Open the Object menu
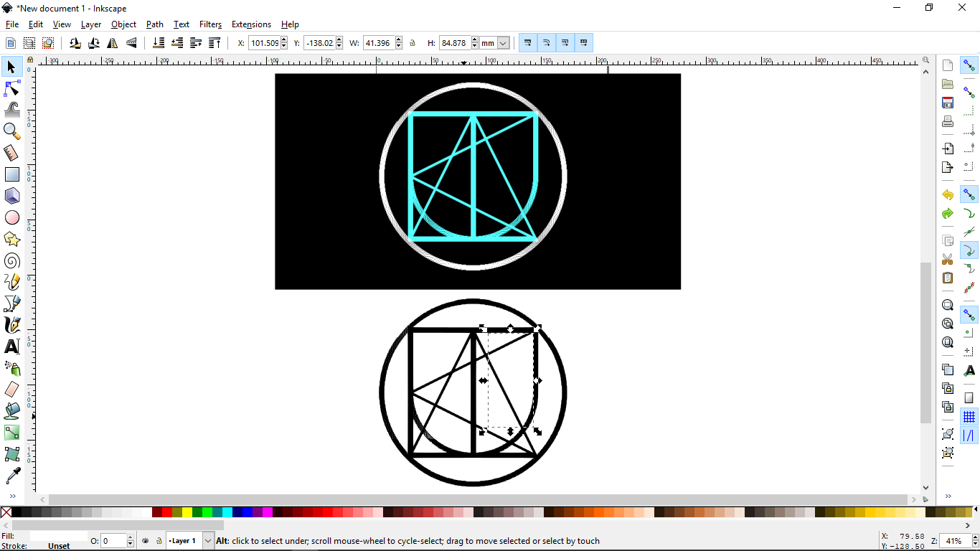This screenshot has width=980, height=551. tap(123, 24)
